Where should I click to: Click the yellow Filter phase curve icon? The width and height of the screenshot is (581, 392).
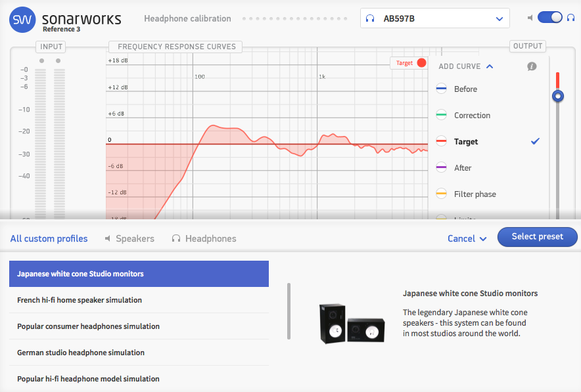pos(440,194)
